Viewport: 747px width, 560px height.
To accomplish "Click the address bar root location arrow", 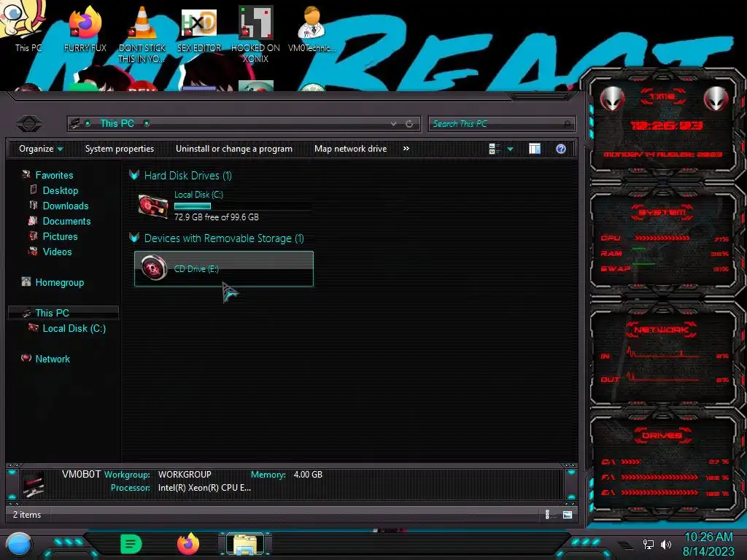I will click(88, 123).
